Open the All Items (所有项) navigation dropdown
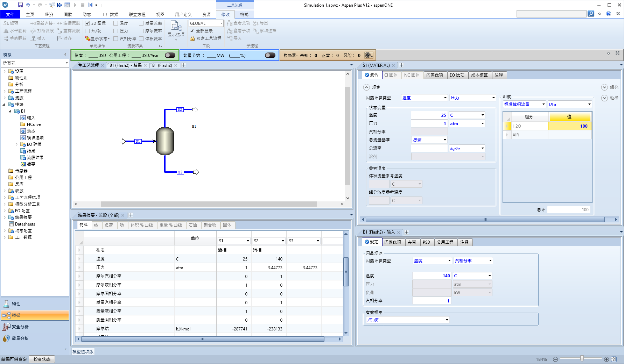The width and height of the screenshot is (624, 364). coord(66,63)
